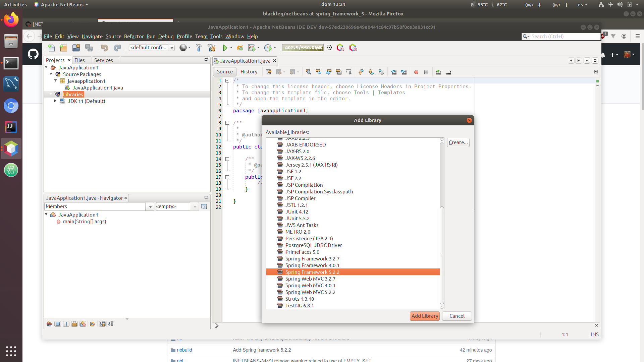Image resolution: width=644 pixels, height=362 pixels.
Task: Open the Refactor menu
Action: [133, 37]
